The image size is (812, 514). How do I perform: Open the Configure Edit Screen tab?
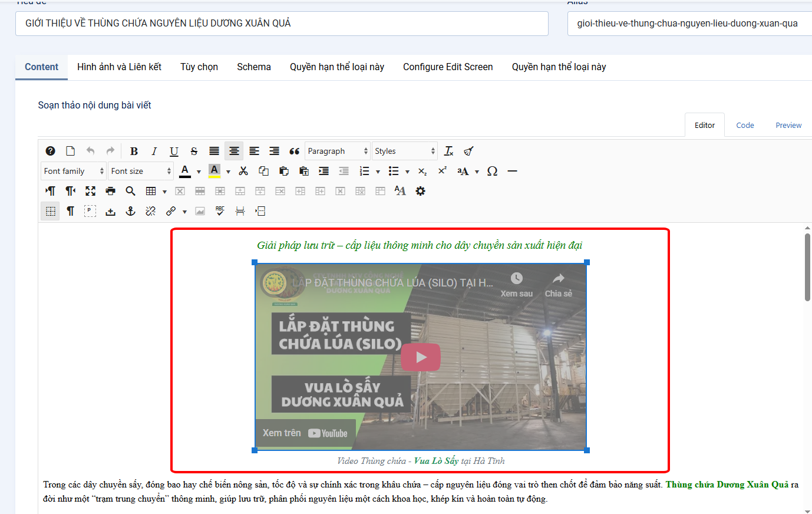448,67
